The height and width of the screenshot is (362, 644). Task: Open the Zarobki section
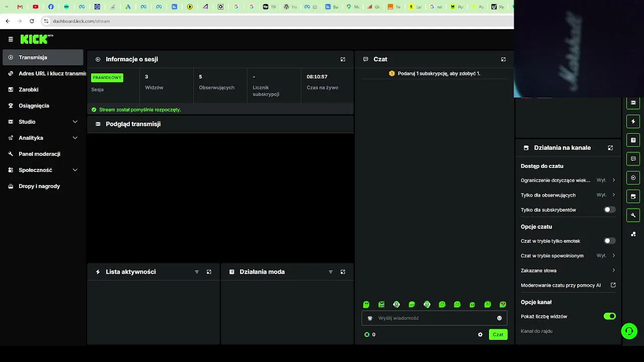[43, 89]
